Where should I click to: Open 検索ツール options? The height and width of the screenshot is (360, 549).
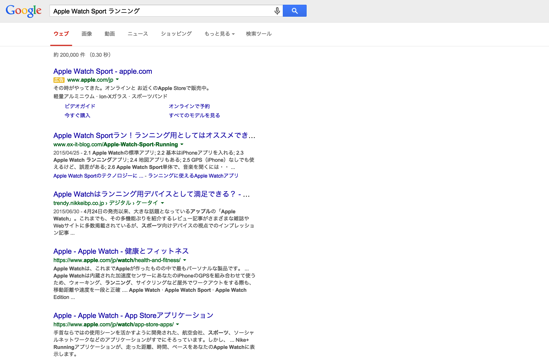coord(259,34)
